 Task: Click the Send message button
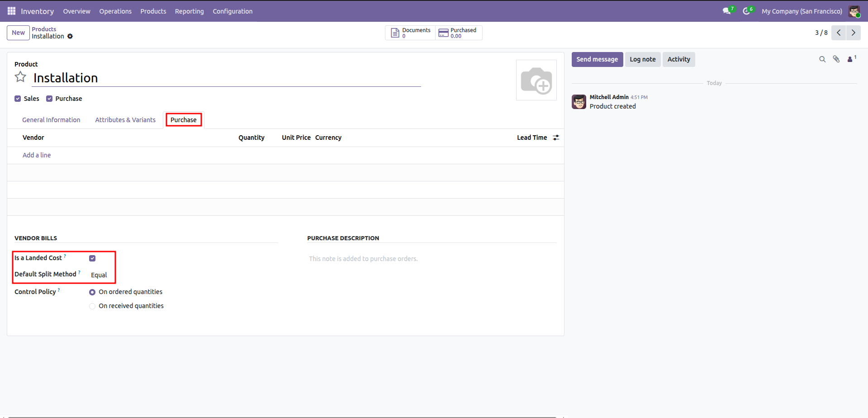tap(597, 59)
